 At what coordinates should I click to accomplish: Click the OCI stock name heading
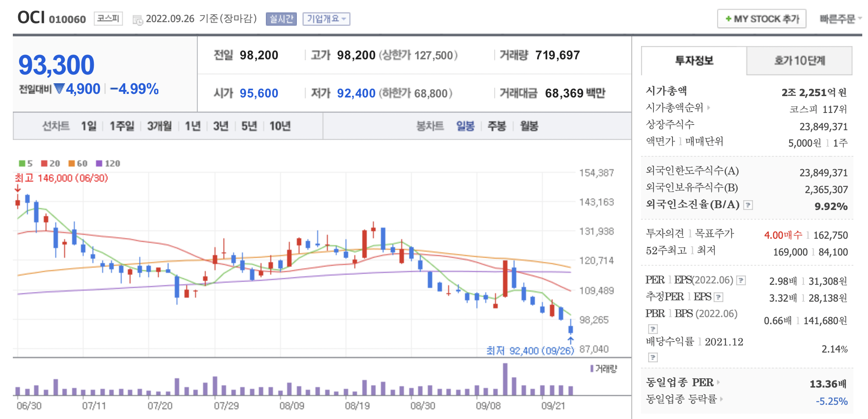(x=31, y=18)
